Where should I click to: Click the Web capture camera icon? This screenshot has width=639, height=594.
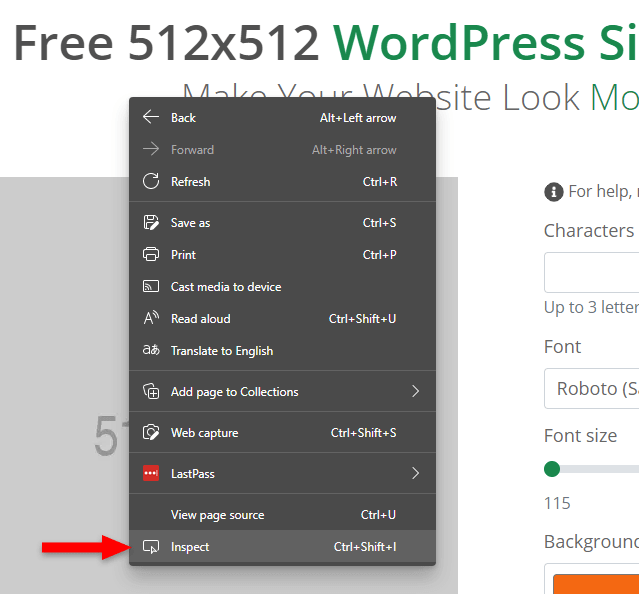(x=151, y=432)
